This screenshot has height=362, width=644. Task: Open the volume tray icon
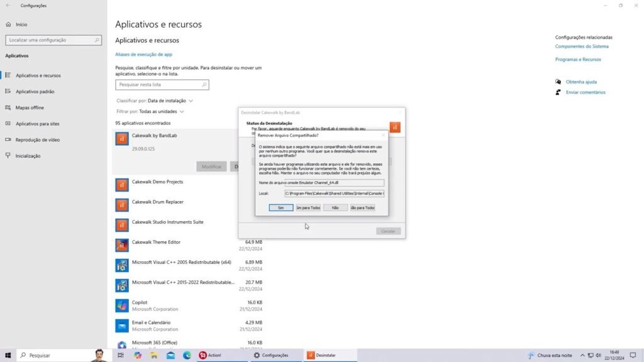(x=599, y=356)
